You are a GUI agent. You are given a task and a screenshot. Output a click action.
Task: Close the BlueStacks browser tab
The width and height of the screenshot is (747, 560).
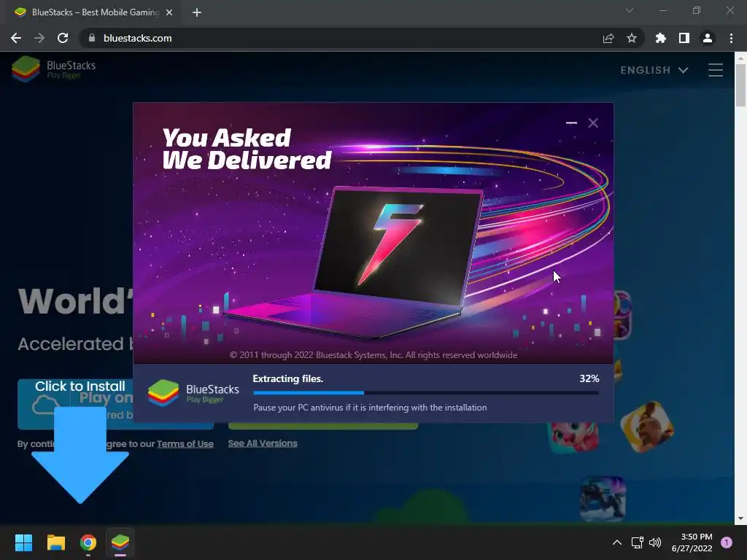(169, 12)
